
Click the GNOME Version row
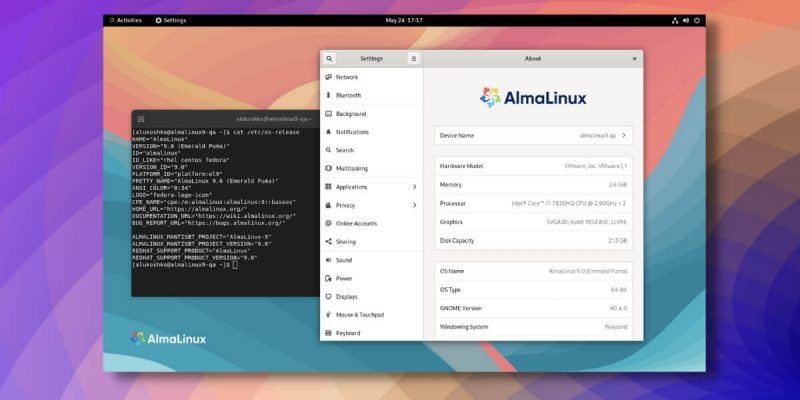tap(533, 308)
